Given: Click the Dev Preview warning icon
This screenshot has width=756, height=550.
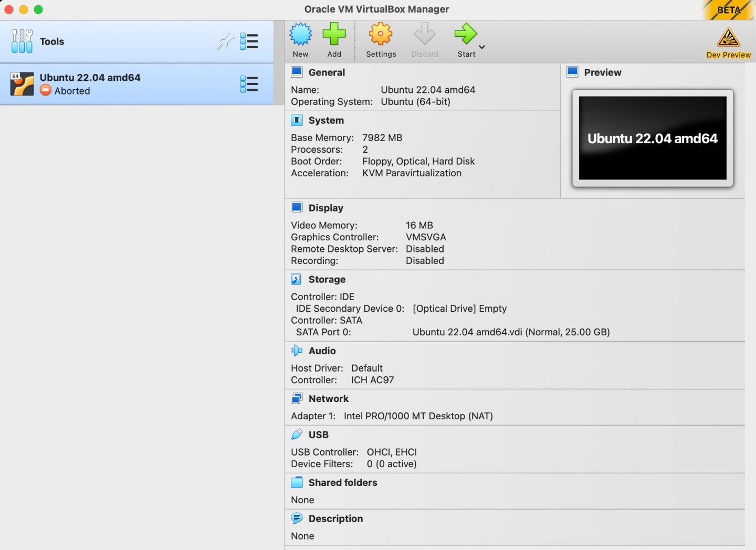Looking at the screenshot, I should 728,37.
